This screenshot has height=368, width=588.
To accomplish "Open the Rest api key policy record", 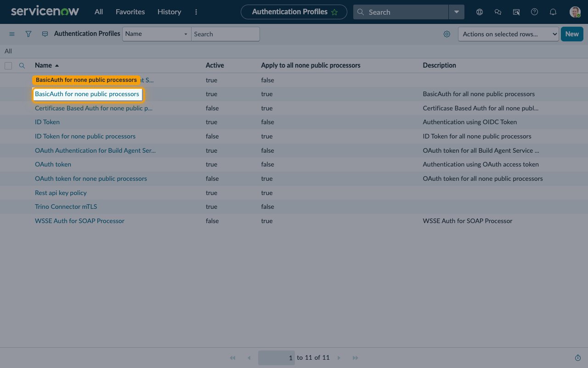I will pyautogui.click(x=61, y=193).
